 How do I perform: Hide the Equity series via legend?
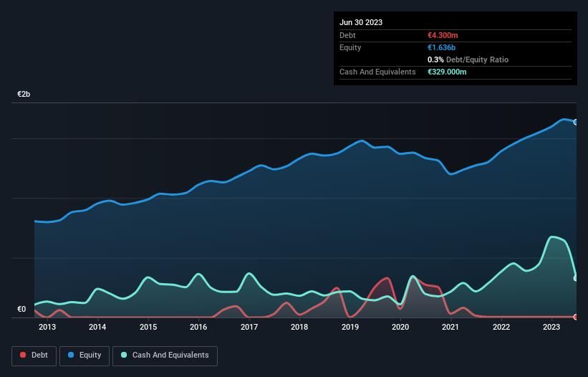tap(84, 355)
